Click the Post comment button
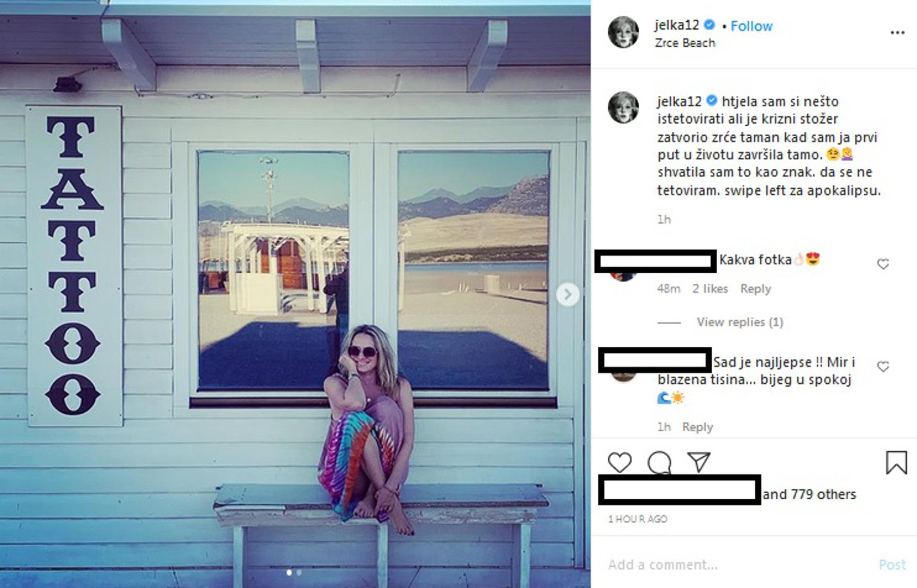 (x=892, y=565)
